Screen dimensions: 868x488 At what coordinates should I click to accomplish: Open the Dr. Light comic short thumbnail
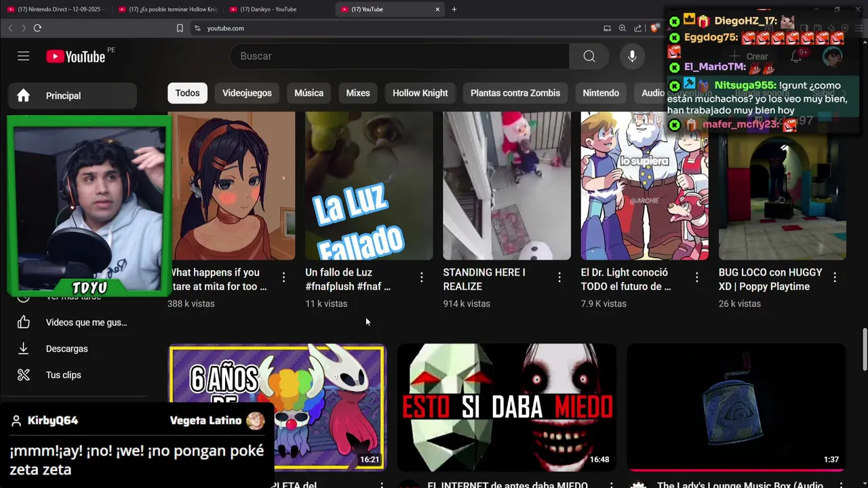[x=644, y=186]
